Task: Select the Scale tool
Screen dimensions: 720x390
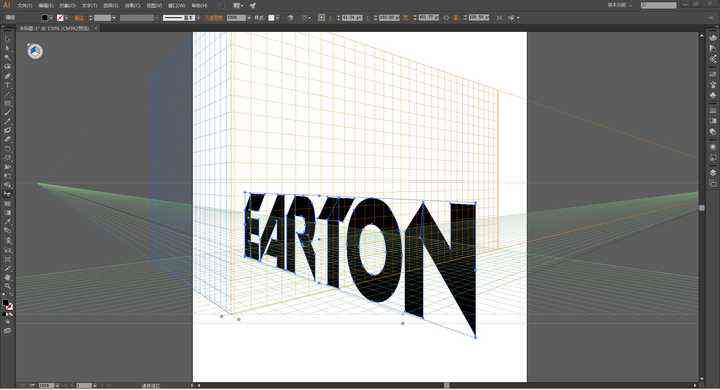Action: tap(7, 158)
